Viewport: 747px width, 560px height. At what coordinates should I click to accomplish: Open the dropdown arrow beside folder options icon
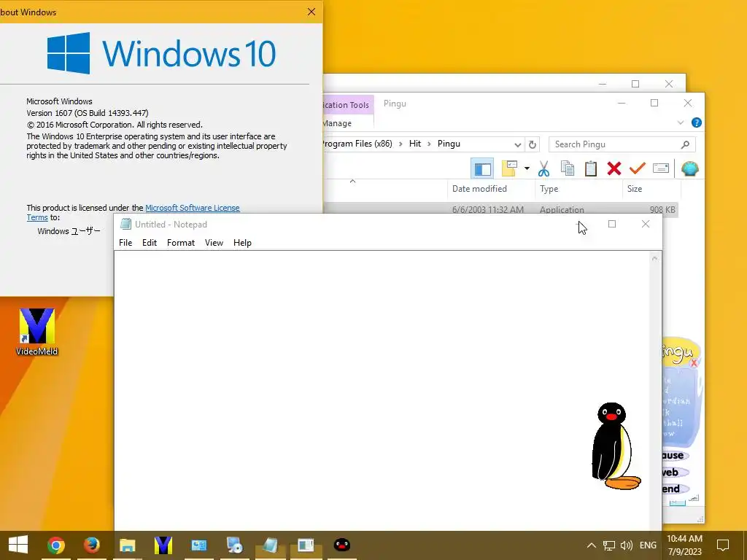pos(527,168)
